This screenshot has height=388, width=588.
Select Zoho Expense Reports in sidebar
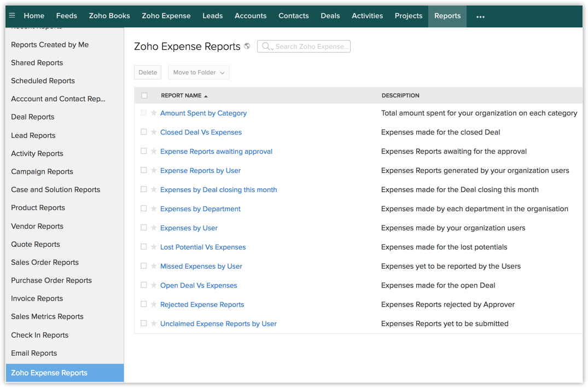tap(65, 373)
